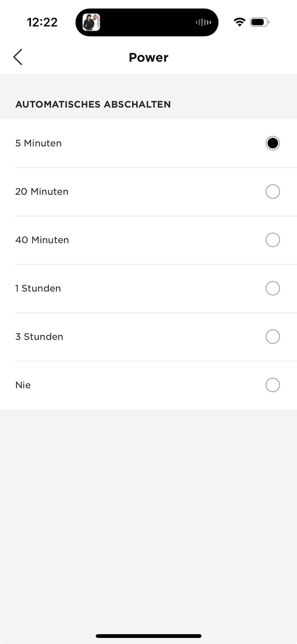The height and width of the screenshot is (644, 297).
Task: Choose the "5 Minuten" list entry
Action: (x=39, y=143)
